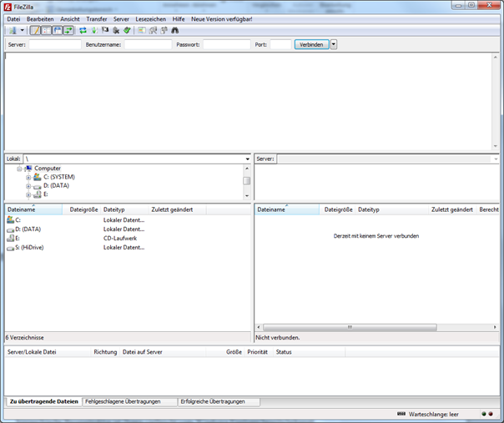Toggle the message log display

(x=35, y=30)
